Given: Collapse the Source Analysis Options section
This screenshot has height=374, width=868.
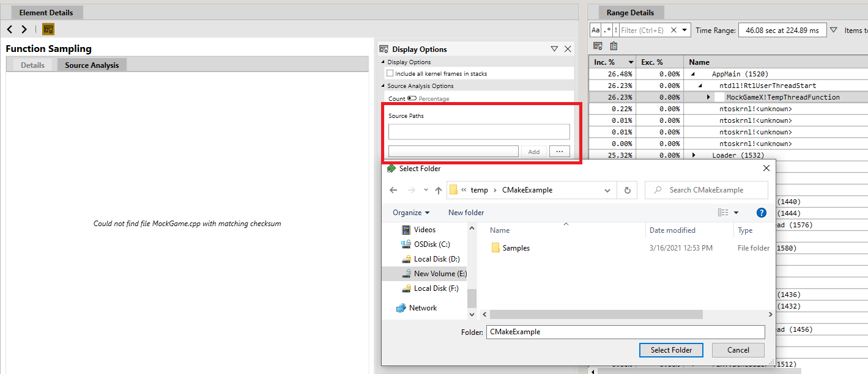Looking at the screenshot, I should coord(384,86).
